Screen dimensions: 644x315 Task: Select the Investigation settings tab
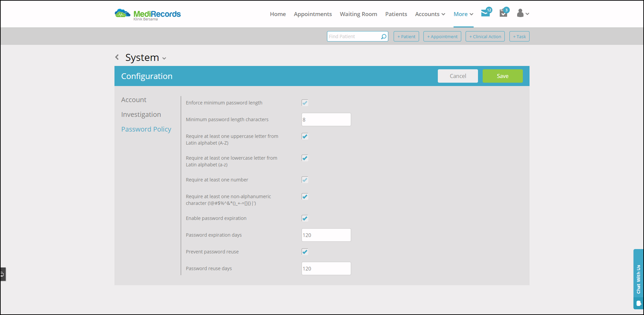click(141, 114)
